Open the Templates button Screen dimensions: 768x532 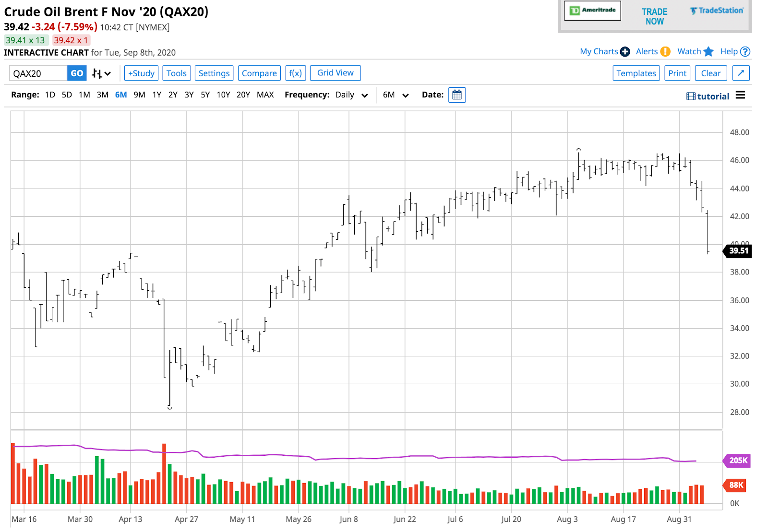tap(636, 73)
